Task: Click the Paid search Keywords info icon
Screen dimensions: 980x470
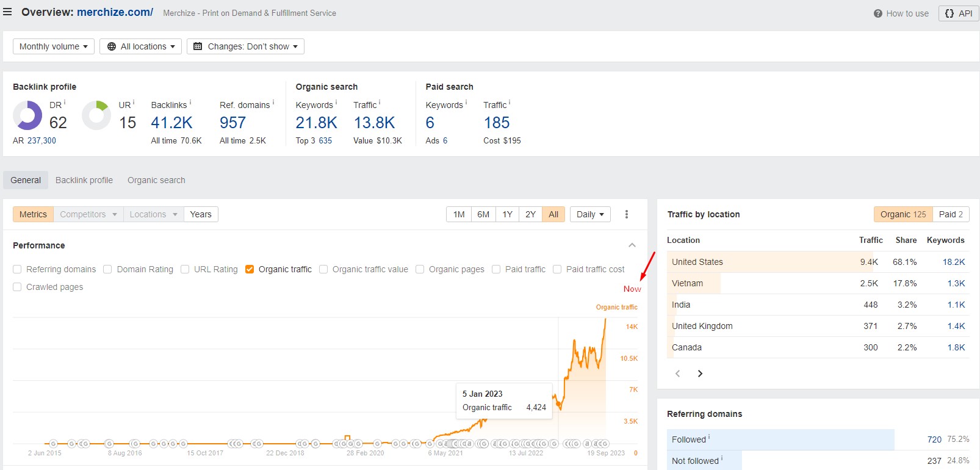Action: 466,103
